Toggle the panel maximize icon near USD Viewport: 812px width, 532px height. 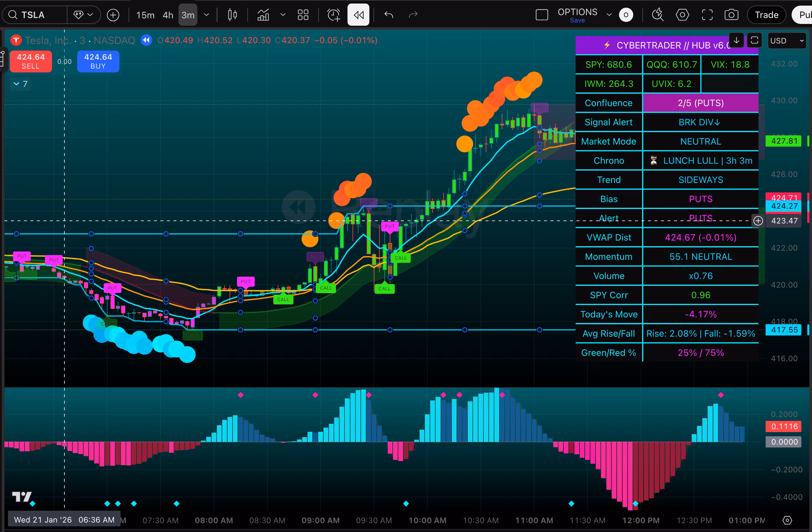pyautogui.click(x=754, y=40)
